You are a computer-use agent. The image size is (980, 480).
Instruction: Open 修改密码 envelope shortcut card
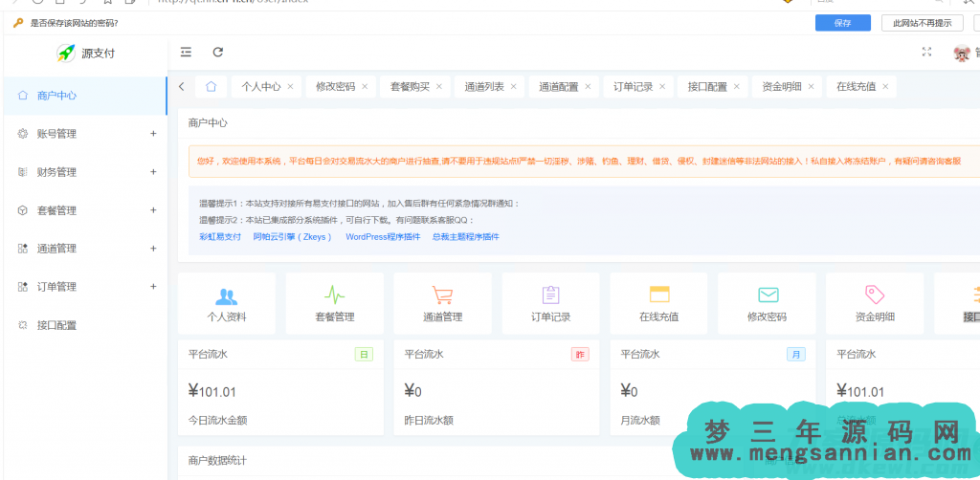pos(767,303)
